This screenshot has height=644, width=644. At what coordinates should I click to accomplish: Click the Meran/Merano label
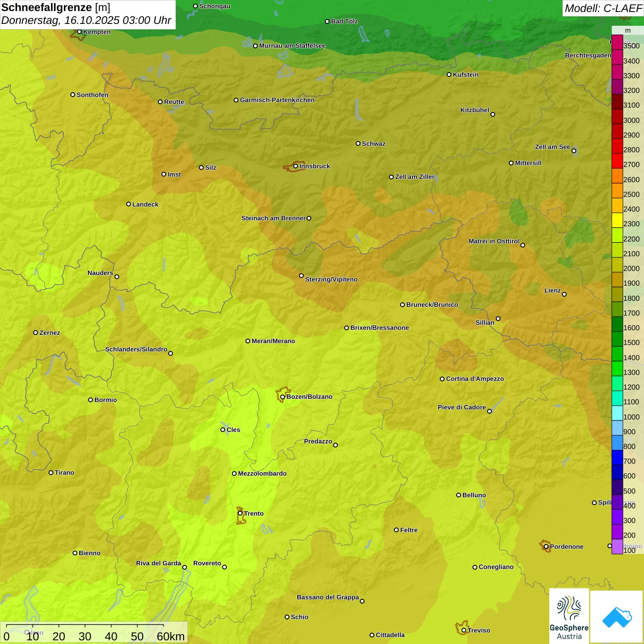pos(273,341)
